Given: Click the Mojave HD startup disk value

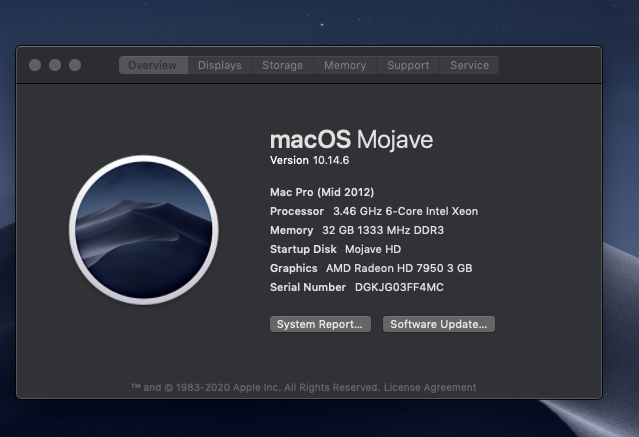Looking at the screenshot, I should tap(373, 249).
